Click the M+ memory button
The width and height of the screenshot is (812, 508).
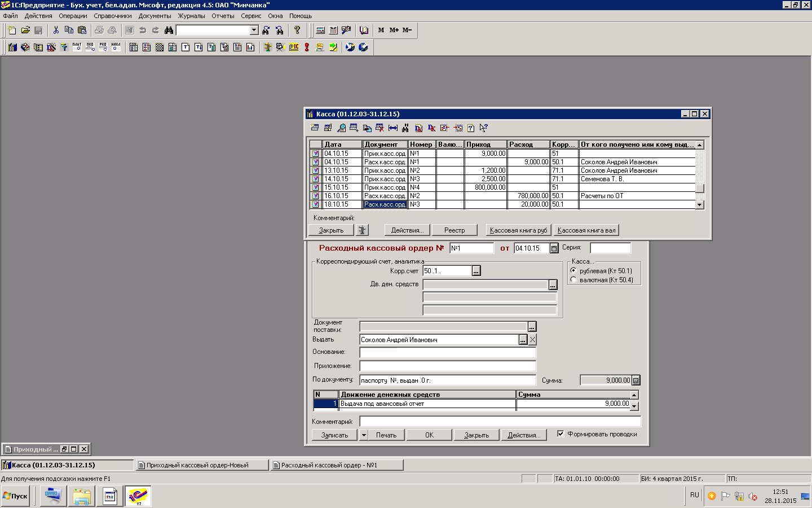tap(394, 30)
